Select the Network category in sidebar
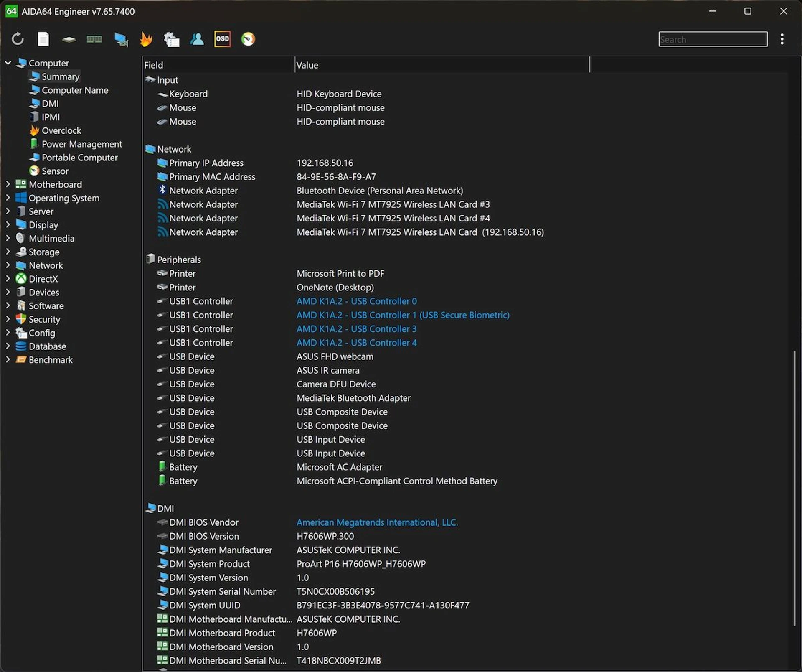This screenshot has width=802, height=672. coord(39,265)
